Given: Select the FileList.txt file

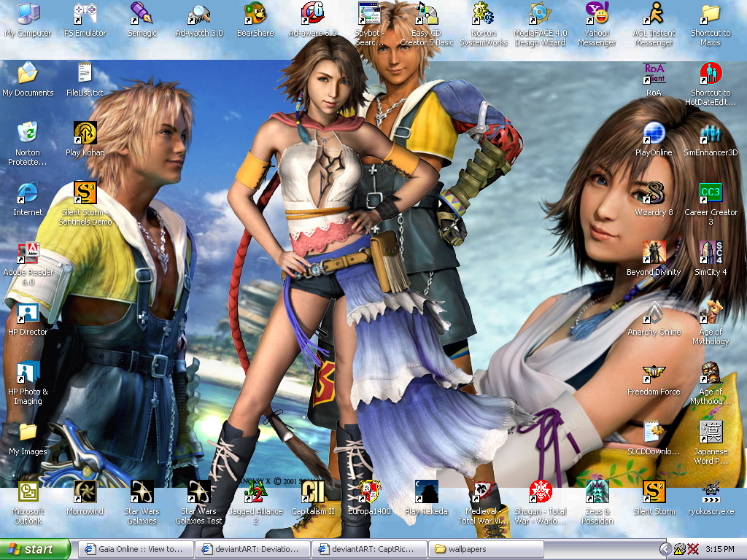Looking at the screenshot, I should point(85,79).
